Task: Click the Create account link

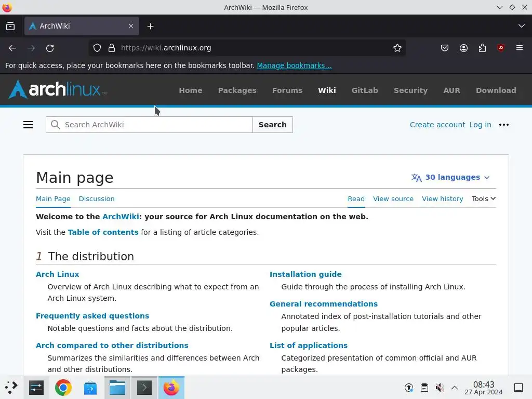Action: [437, 125]
